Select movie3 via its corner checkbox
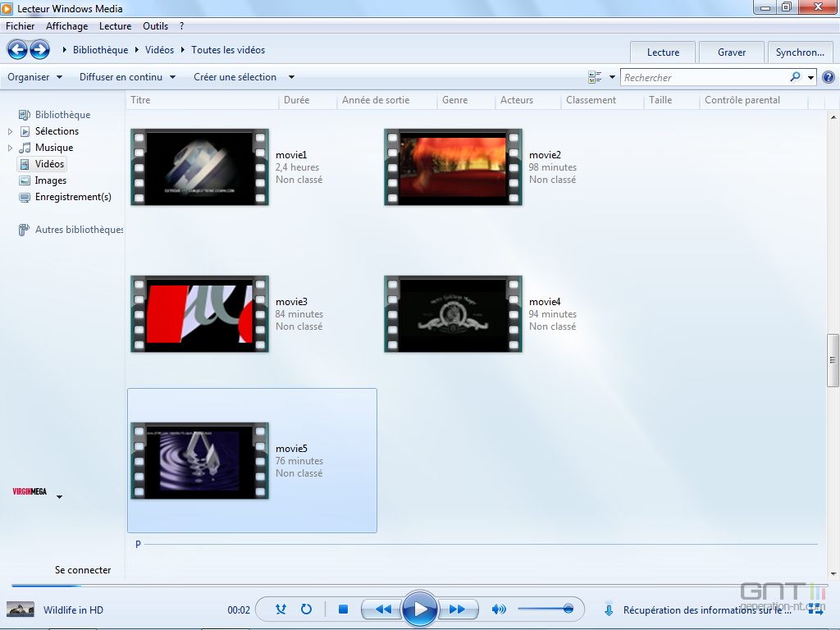840x630 pixels. pyautogui.click(x=138, y=283)
